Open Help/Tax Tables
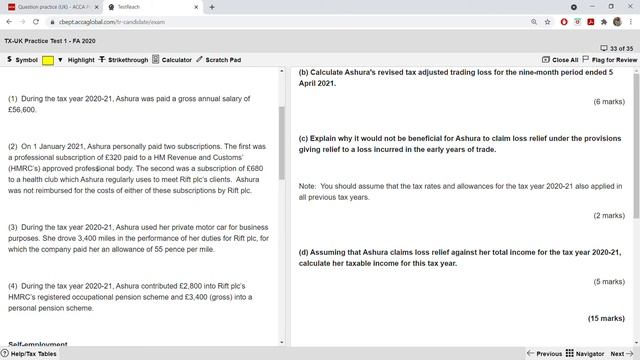 coord(29,354)
